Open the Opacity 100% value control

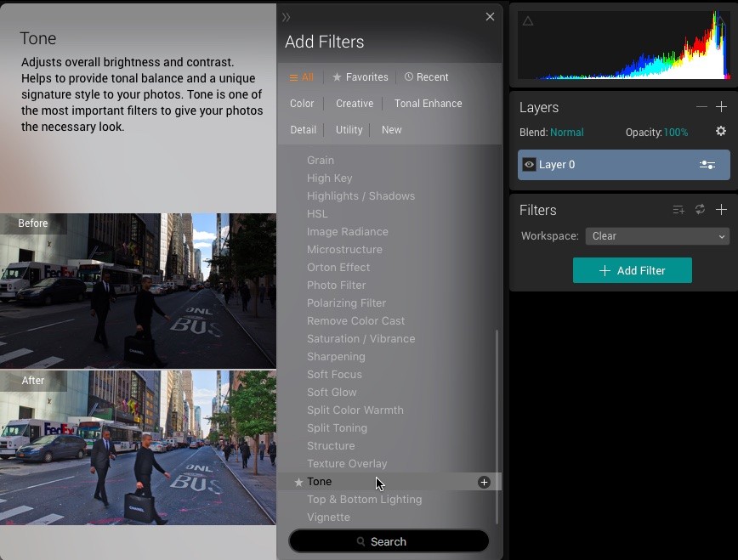(675, 133)
